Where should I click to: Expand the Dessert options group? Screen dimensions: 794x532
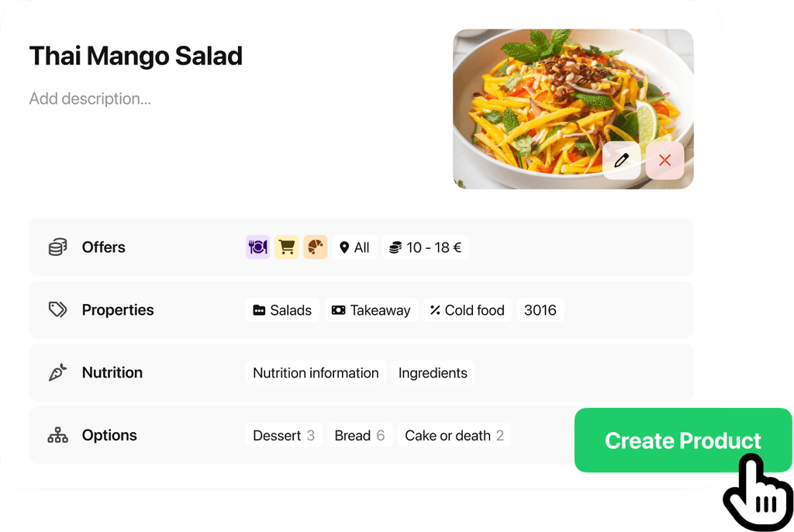(x=284, y=435)
